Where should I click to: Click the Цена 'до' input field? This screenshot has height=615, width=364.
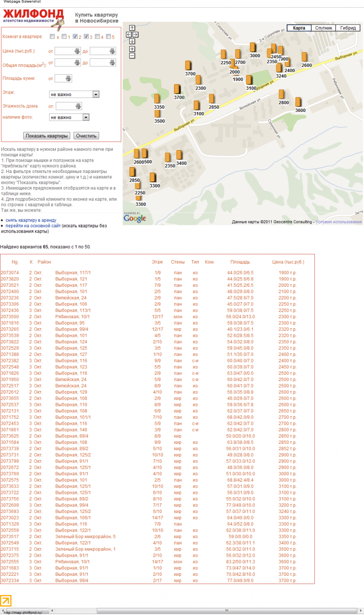coord(103,51)
